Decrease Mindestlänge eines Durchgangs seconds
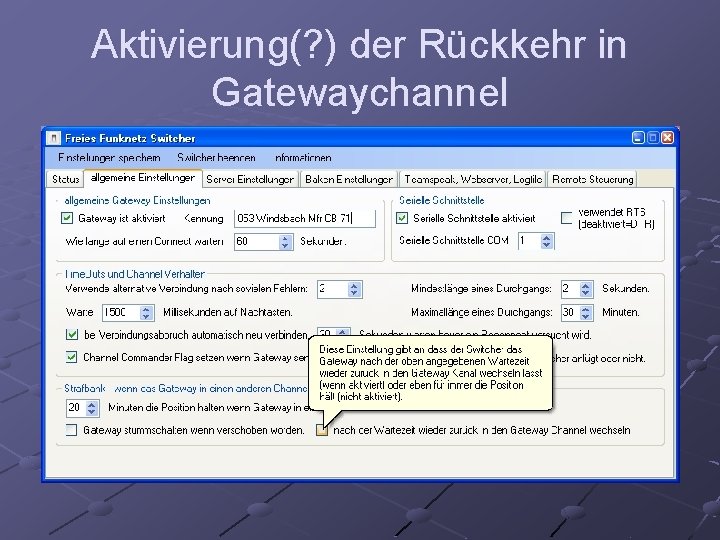Screen dimensions: 720x540 [x=585, y=292]
